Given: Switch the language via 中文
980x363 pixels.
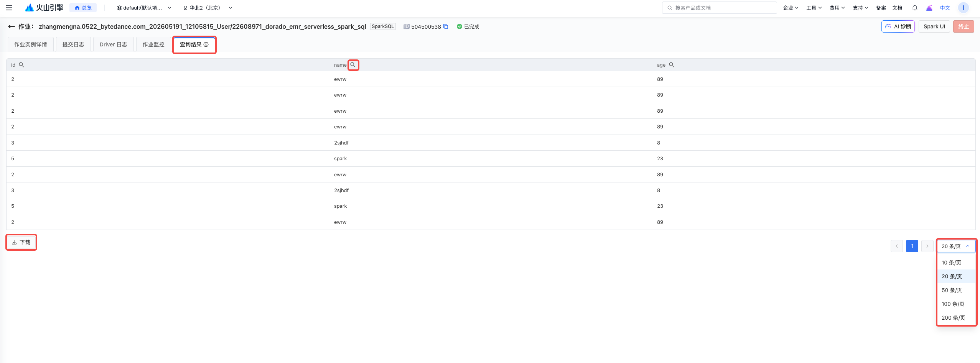Looking at the screenshot, I should point(945,8).
